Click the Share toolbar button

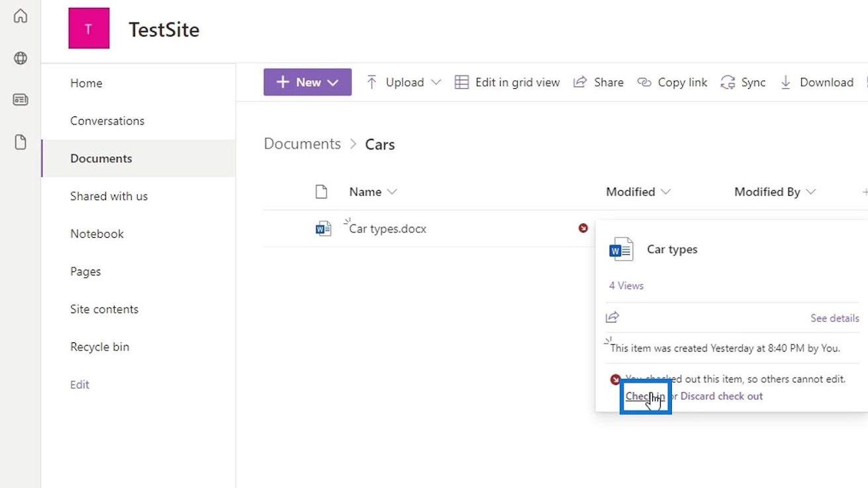click(x=599, y=82)
